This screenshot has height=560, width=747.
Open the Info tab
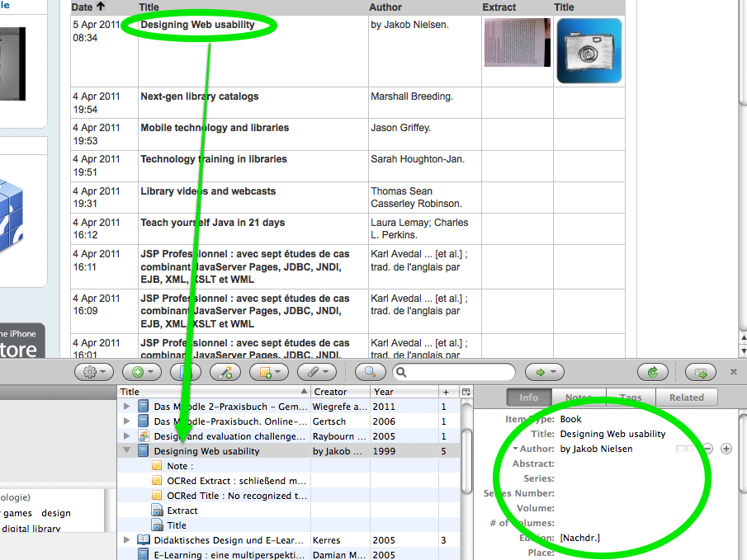[x=528, y=398]
